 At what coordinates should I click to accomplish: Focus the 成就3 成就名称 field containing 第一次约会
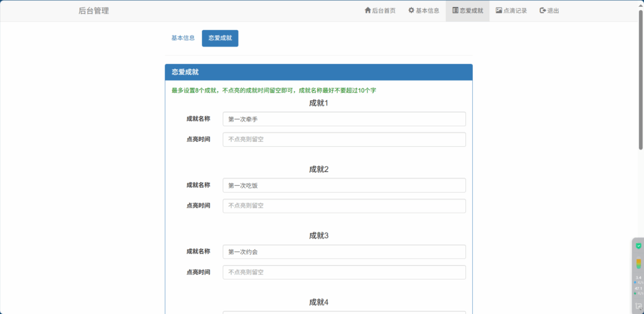point(344,252)
